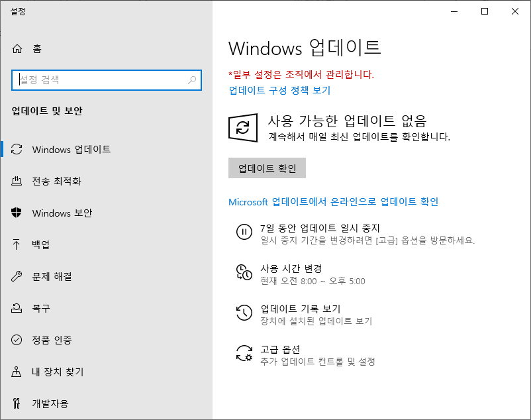Click the 정품 인증 checkmark icon
Image resolution: width=531 pixels, height=420 pixels.
tap(17, 340)
